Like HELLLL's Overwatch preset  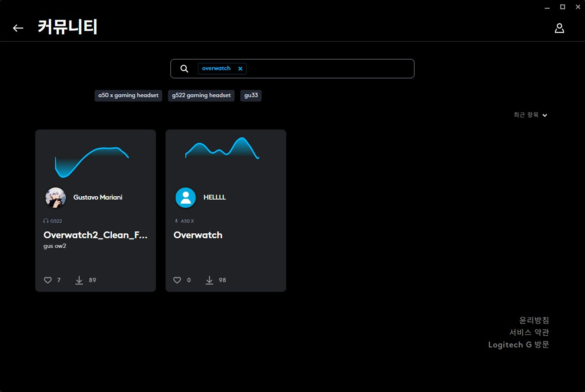[x=177, y=280]
